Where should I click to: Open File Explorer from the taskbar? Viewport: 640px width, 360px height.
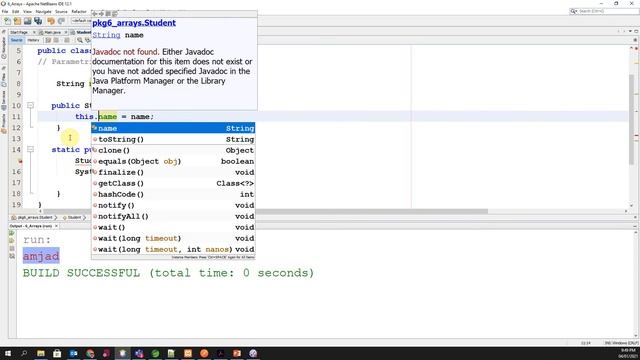pyautogui.click(x=41, y=353)
